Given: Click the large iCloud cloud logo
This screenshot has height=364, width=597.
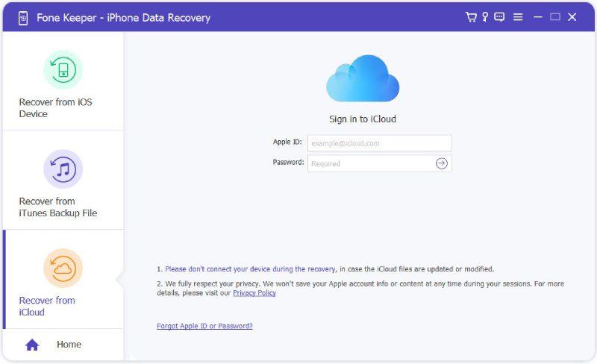Looking at the screenshot, I should coord(363,78).
